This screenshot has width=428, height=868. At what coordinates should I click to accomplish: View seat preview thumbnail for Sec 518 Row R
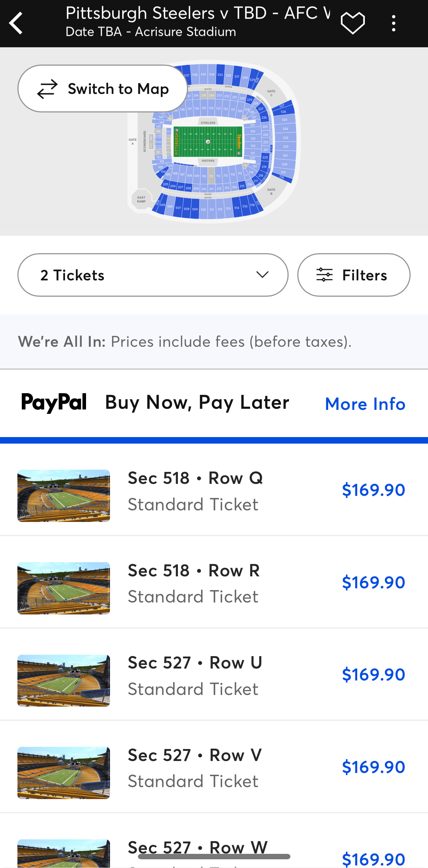pyautogui.click(x=64, y=588)
